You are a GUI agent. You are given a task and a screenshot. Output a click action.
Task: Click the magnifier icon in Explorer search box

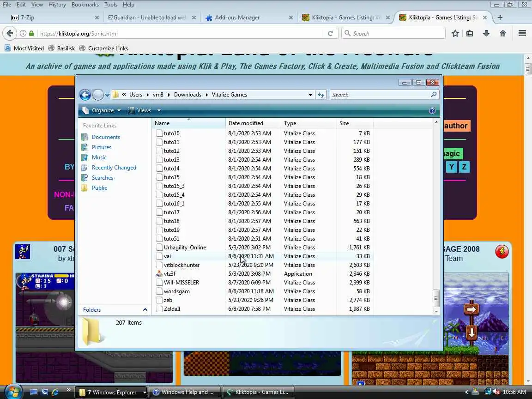[x=434, y=95]
